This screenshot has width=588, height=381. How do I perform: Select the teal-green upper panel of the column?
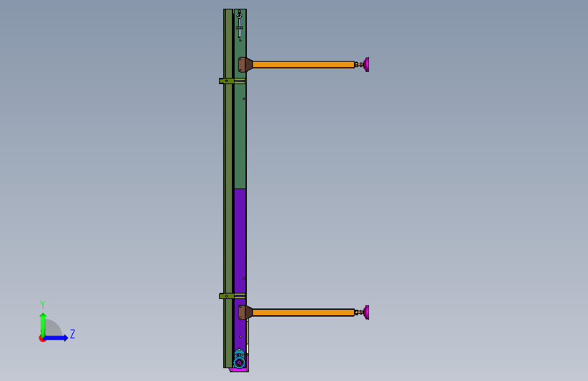(240, 135)
